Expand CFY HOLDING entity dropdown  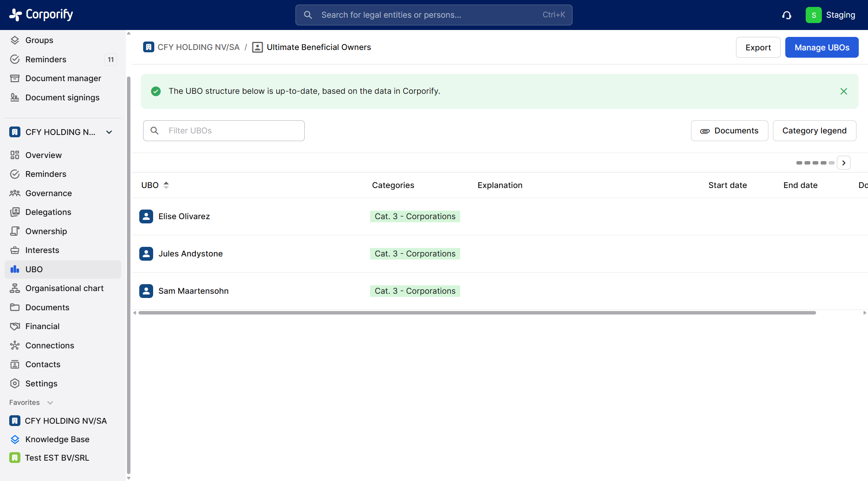[x=109, y=132]
